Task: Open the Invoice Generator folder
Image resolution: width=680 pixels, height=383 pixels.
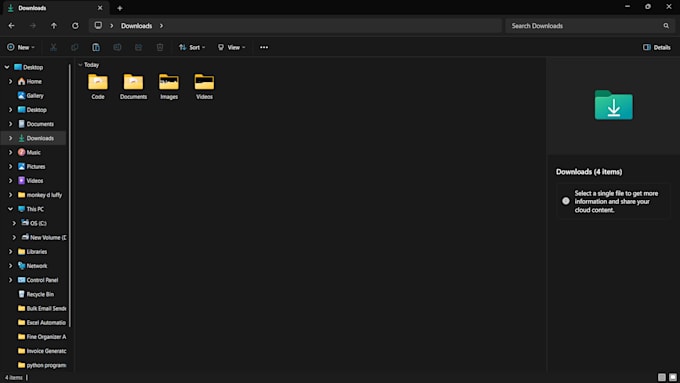Action: pos(42,351)
